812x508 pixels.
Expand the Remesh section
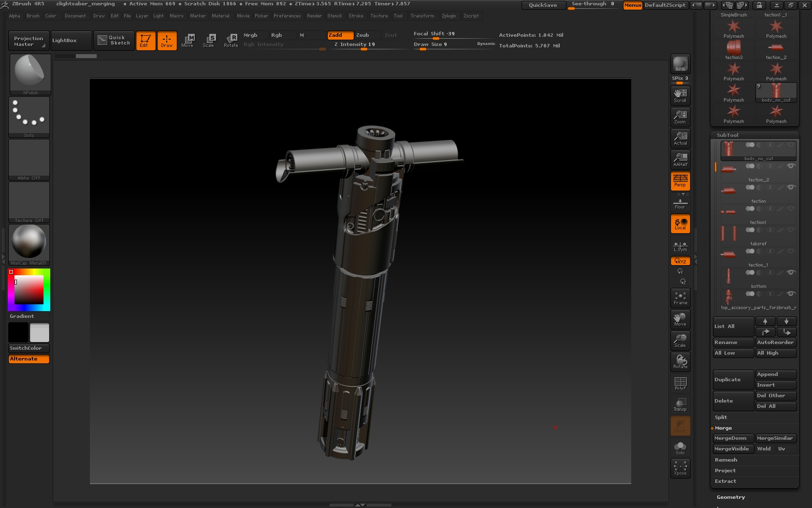tap(726, 460)
